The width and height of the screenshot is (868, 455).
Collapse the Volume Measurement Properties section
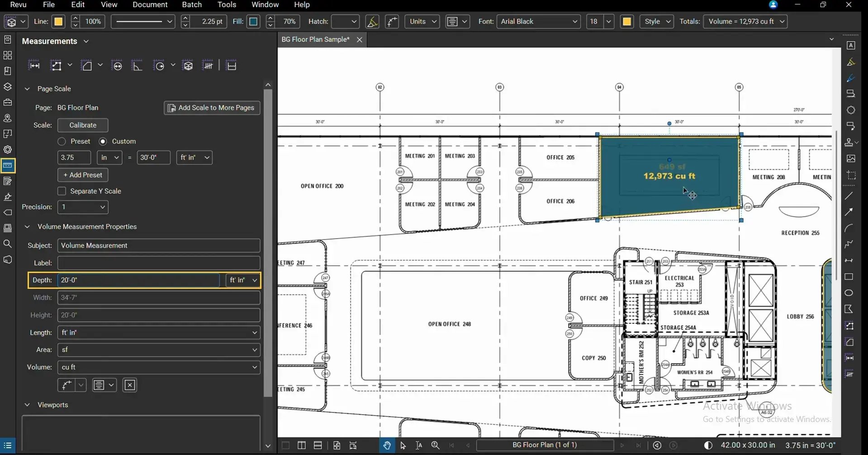[x=27, y=226]
